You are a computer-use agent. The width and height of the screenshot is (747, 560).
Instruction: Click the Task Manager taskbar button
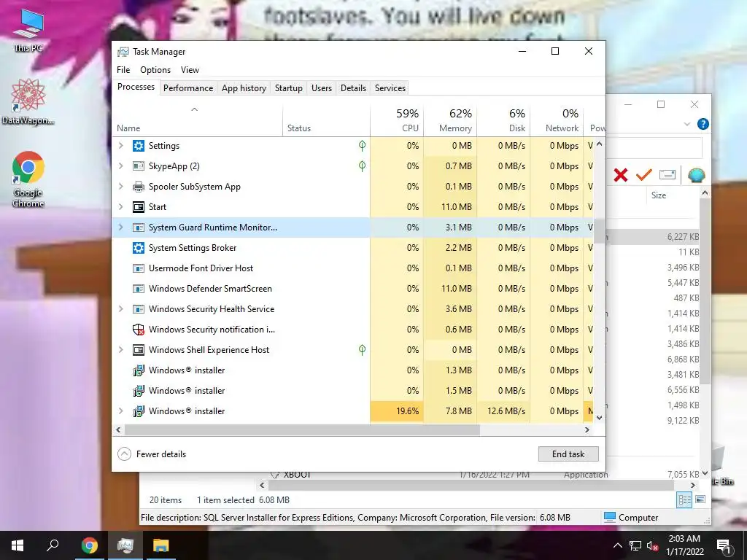point(125,545)
